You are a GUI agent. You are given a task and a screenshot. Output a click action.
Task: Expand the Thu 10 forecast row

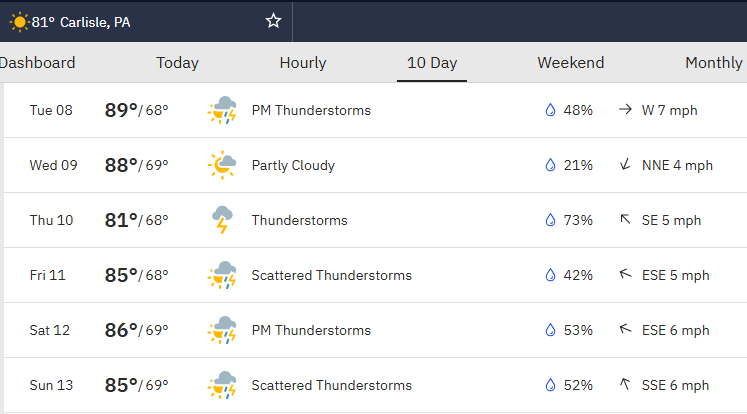point(375,220)
